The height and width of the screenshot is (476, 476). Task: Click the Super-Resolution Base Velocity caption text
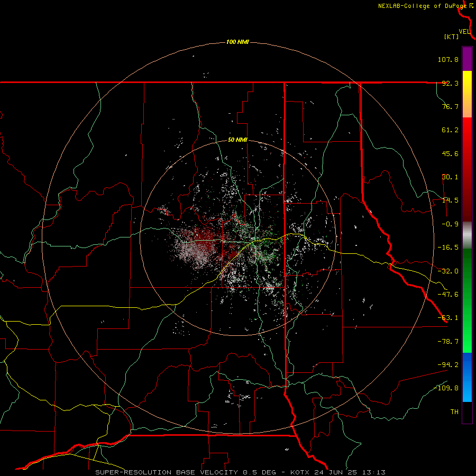coord(240,472)
